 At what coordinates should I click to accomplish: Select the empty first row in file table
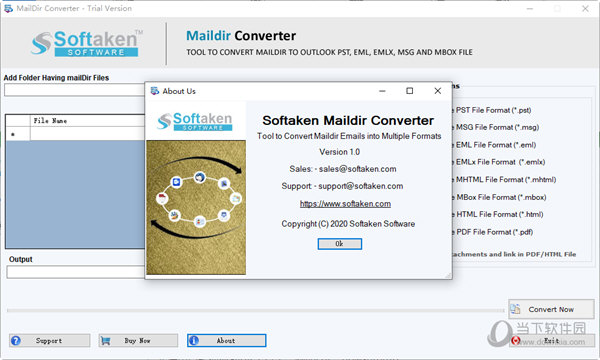tap(87, 134)
